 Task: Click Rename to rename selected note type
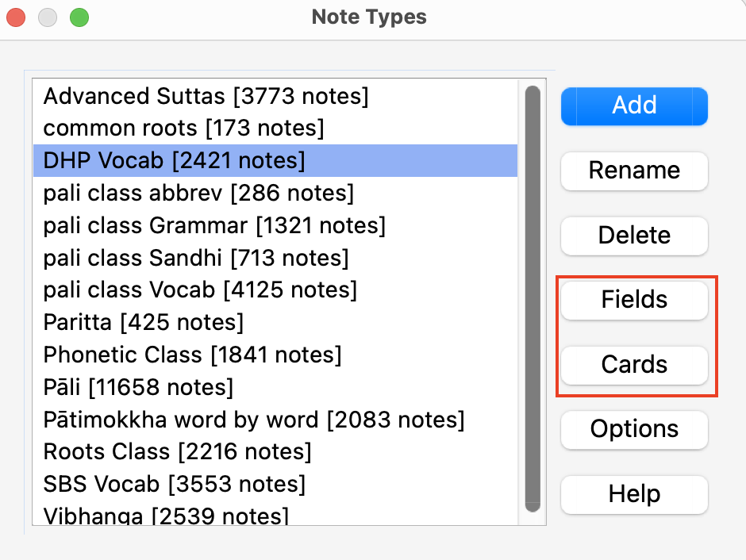point(633,171)
